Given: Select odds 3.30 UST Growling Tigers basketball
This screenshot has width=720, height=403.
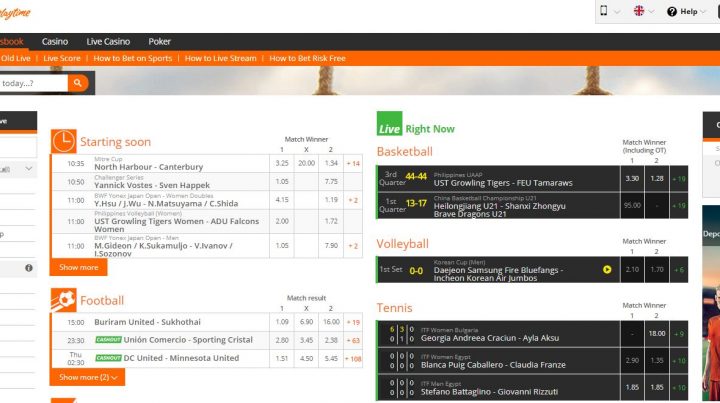Looking at the screenshot, I should click(632, 179).
